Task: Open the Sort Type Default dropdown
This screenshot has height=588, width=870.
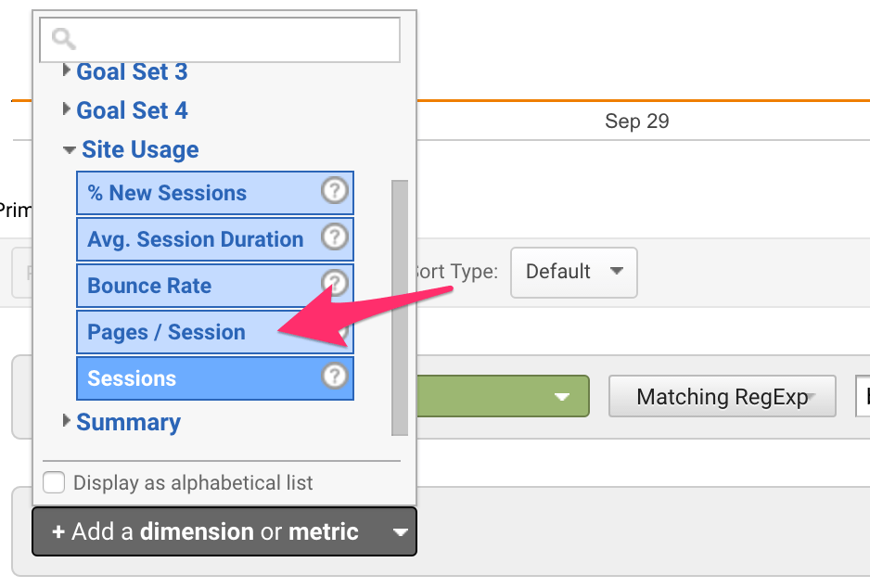Action: pyautogui.click(x=574, y=272)
